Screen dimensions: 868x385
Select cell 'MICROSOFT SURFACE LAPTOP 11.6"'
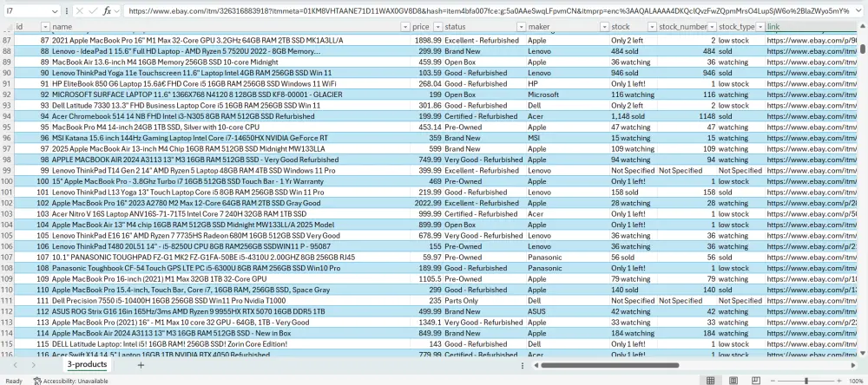pos(230,95)
